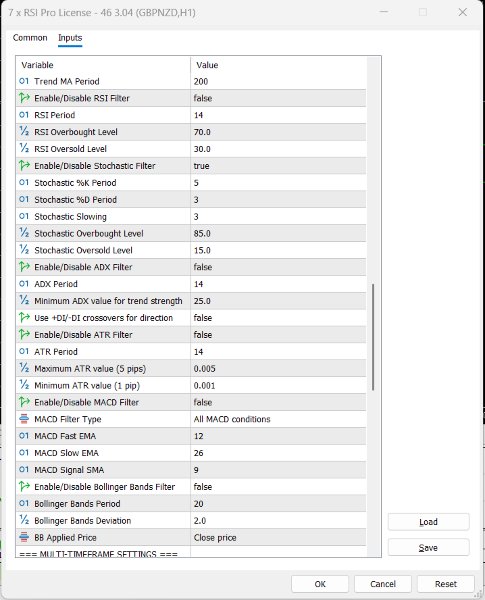Toggle the ADX Filter false value

(278, 267)
